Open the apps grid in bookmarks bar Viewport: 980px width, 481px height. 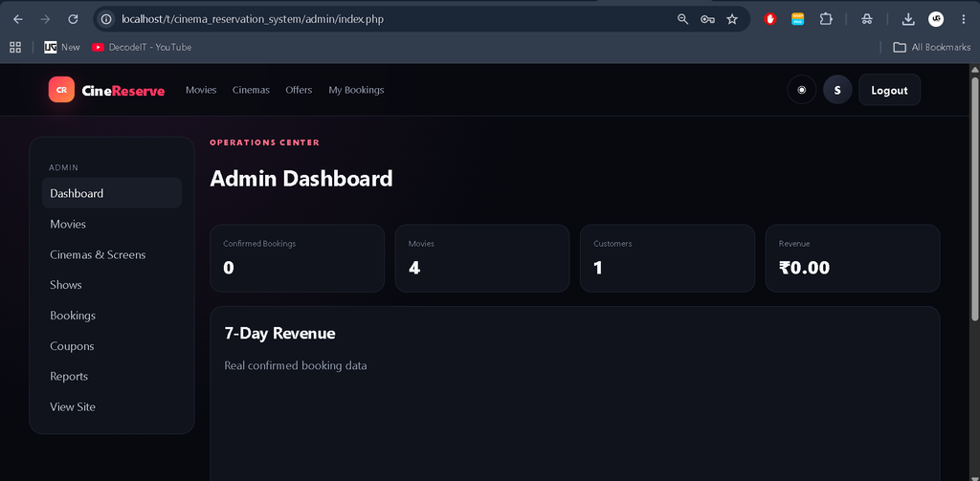coord(15,48)
